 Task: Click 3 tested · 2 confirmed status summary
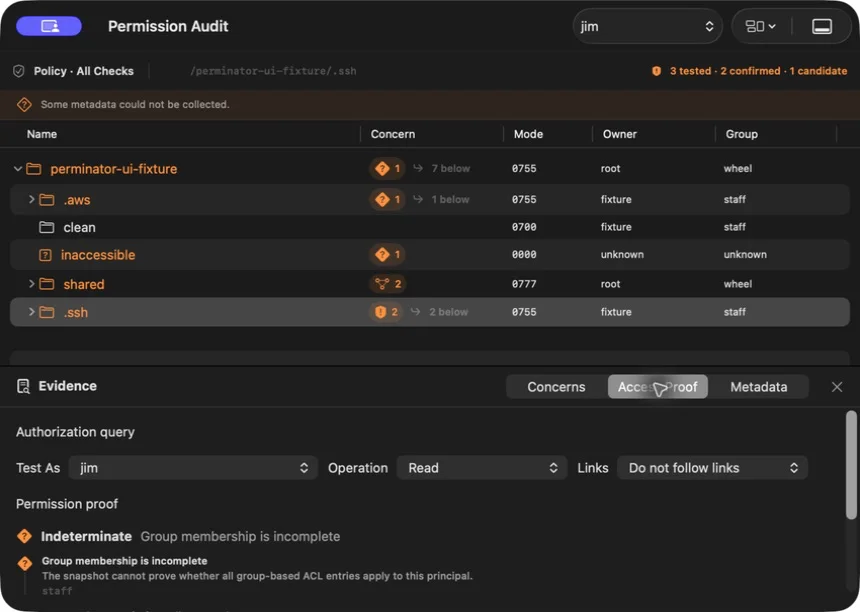click(759, 71)
